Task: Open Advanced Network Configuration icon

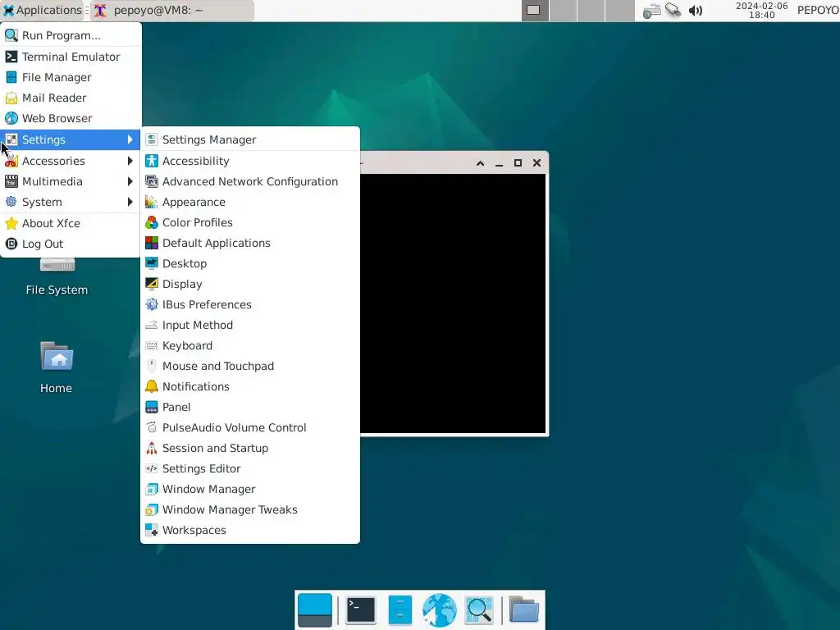Action: click(152, 181)
